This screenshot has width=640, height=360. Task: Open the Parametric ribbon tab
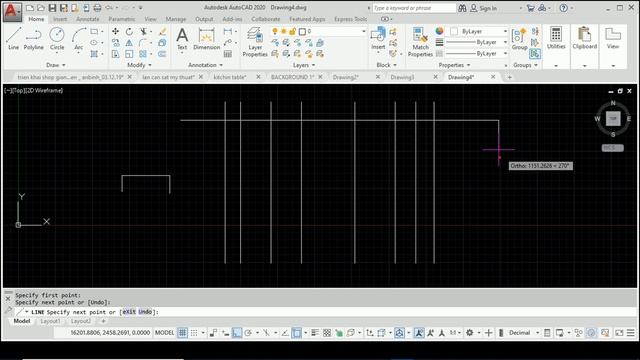pos(122,19)
